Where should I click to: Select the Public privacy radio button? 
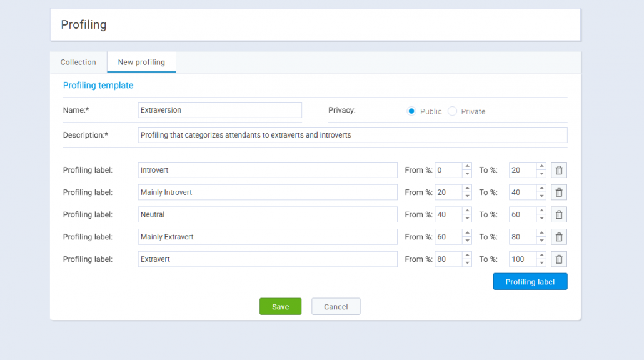(411, 111)
